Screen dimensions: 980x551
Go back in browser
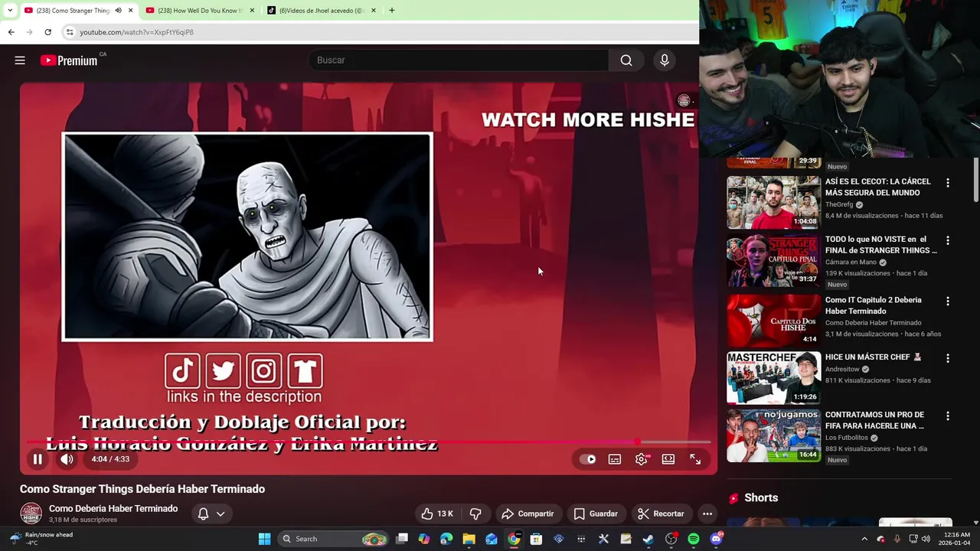coord(11,32)
